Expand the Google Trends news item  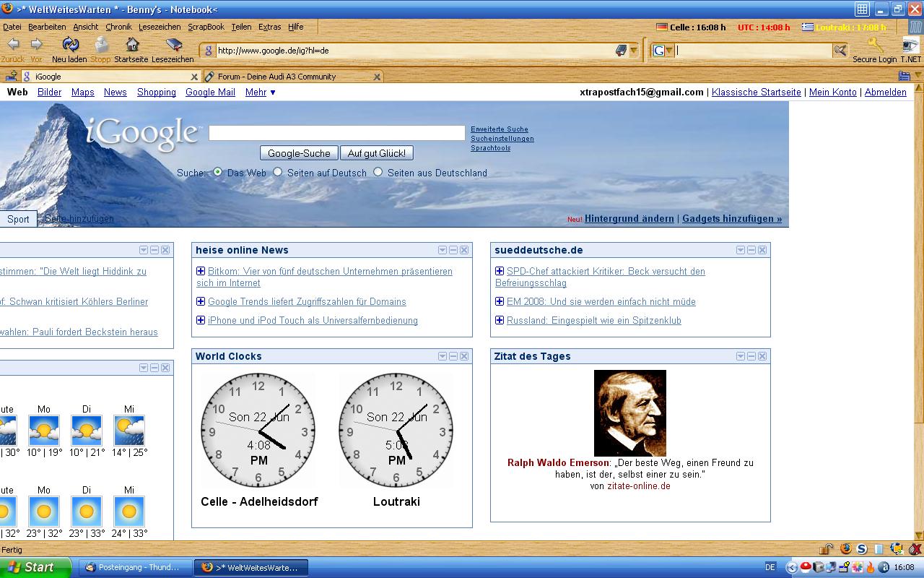pos(201,301)
